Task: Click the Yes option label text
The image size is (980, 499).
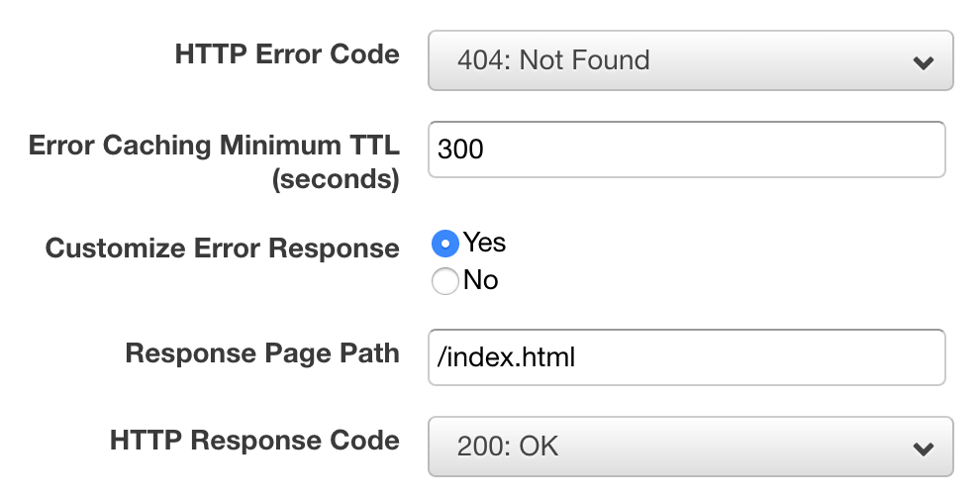Action: coord(484,242)
